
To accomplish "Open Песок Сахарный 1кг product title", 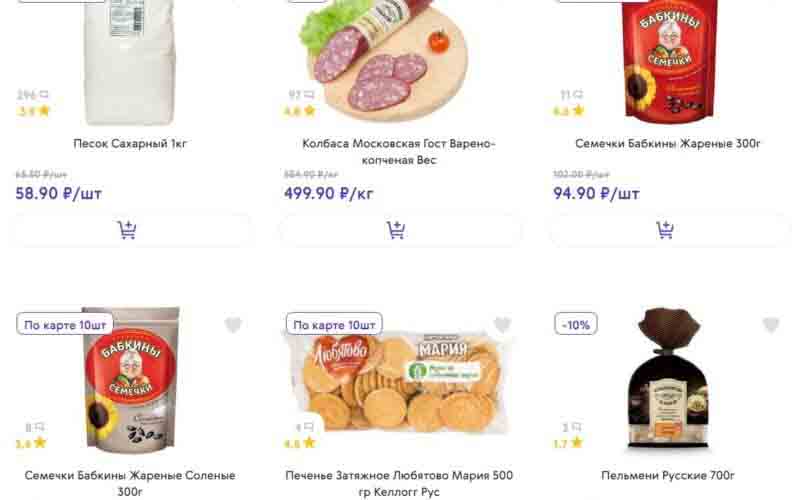I will [130, 144].
